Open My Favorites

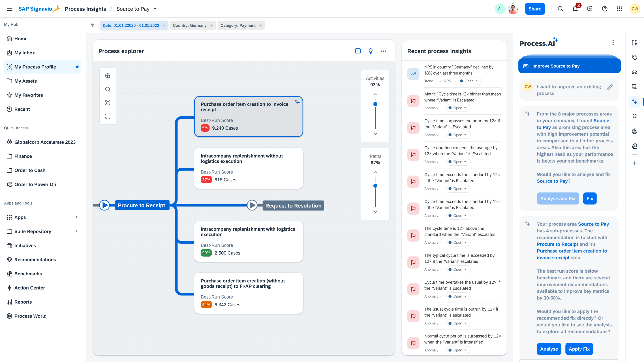pos(43,95)
